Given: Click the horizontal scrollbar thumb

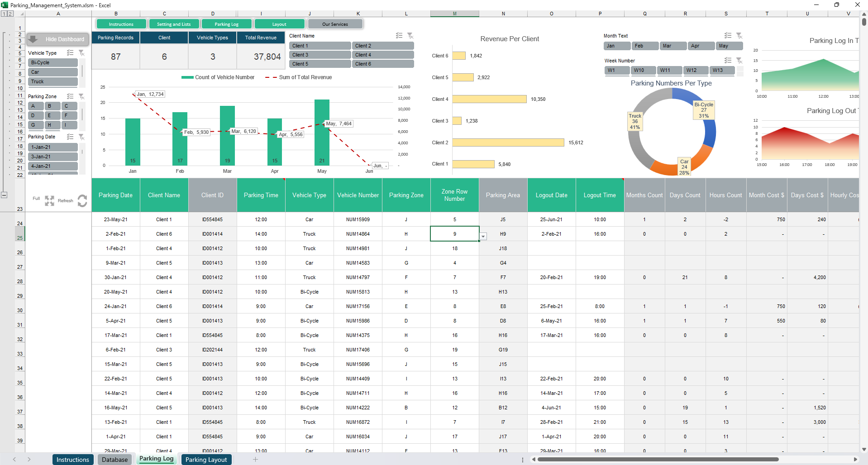Looking at the screenshot, I should 656,460.
